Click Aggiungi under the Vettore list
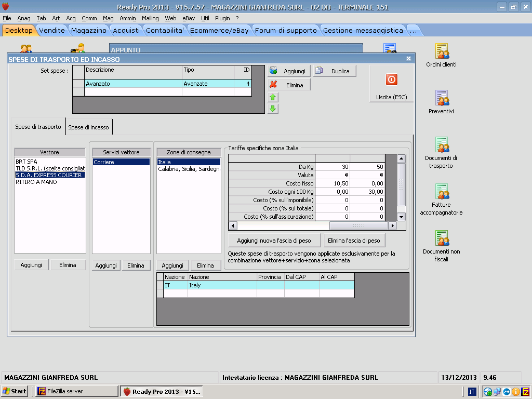532x399 pixels. 31,265
